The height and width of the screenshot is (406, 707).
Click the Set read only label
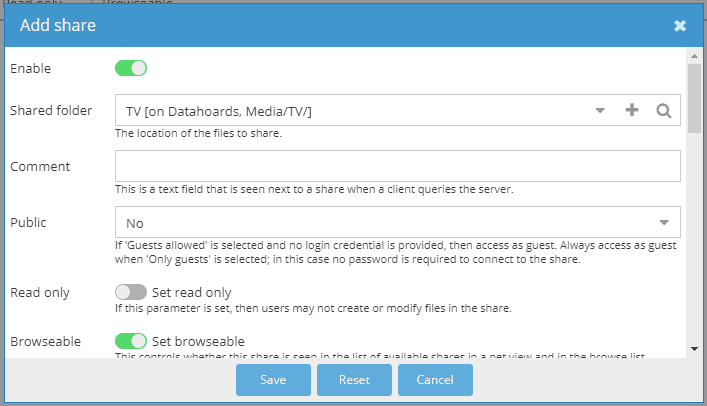(192, 292)
